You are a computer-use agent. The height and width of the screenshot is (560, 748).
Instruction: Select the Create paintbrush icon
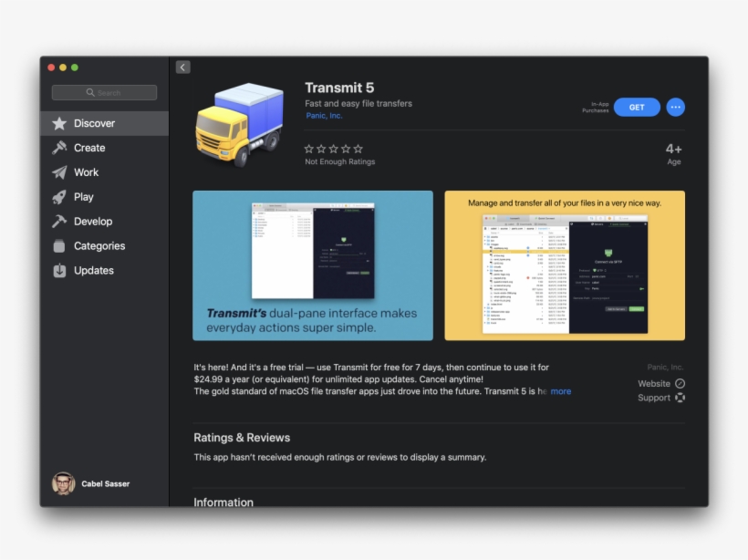point(57,147)
